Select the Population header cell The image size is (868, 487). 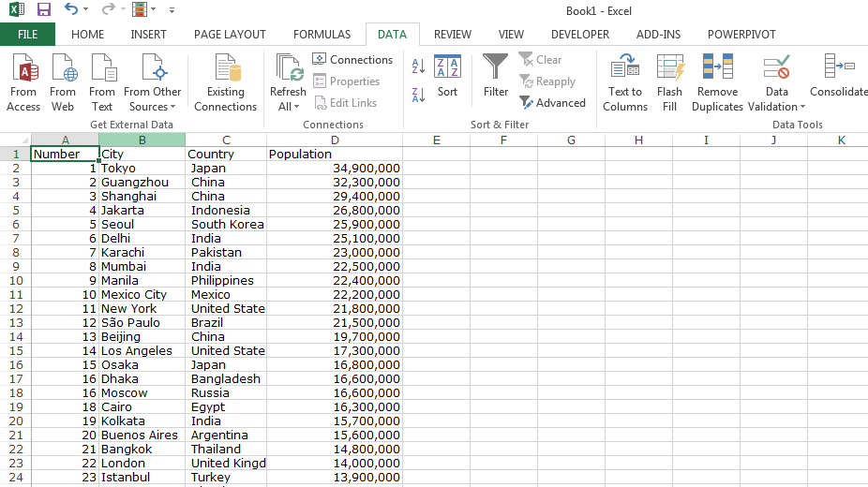335,154
